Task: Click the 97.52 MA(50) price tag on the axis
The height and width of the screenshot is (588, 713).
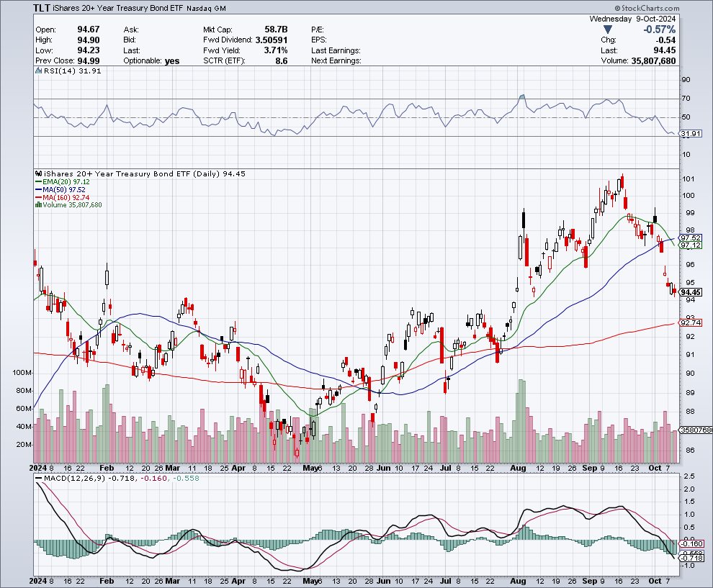Action: [x=691, y=238]
